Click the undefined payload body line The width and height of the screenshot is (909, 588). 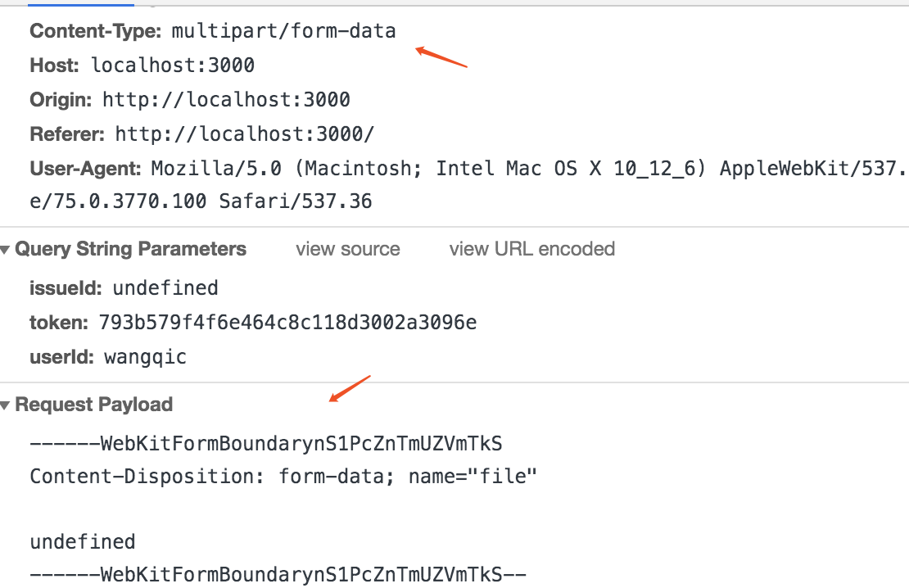pyautogui.click(x=83, y=541)
